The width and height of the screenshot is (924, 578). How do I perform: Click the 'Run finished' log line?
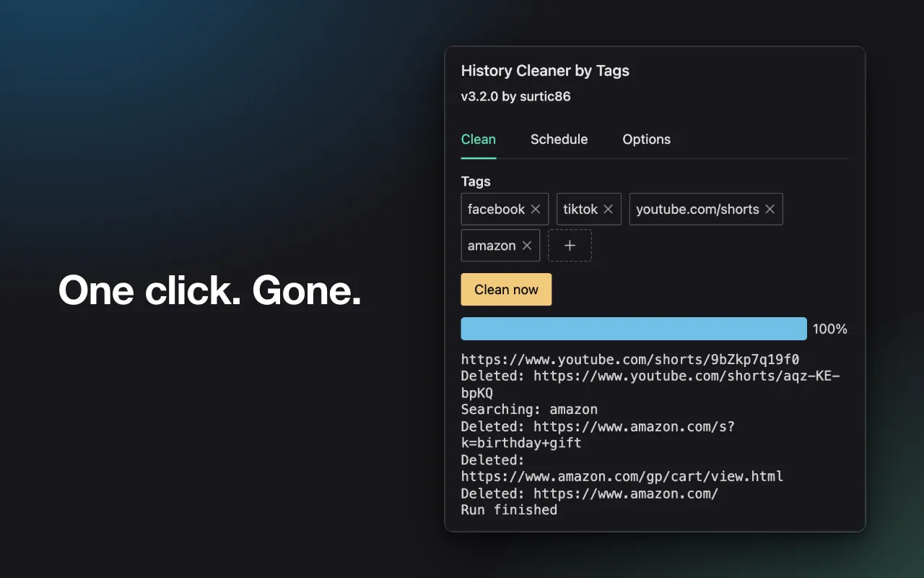[509, 510]
